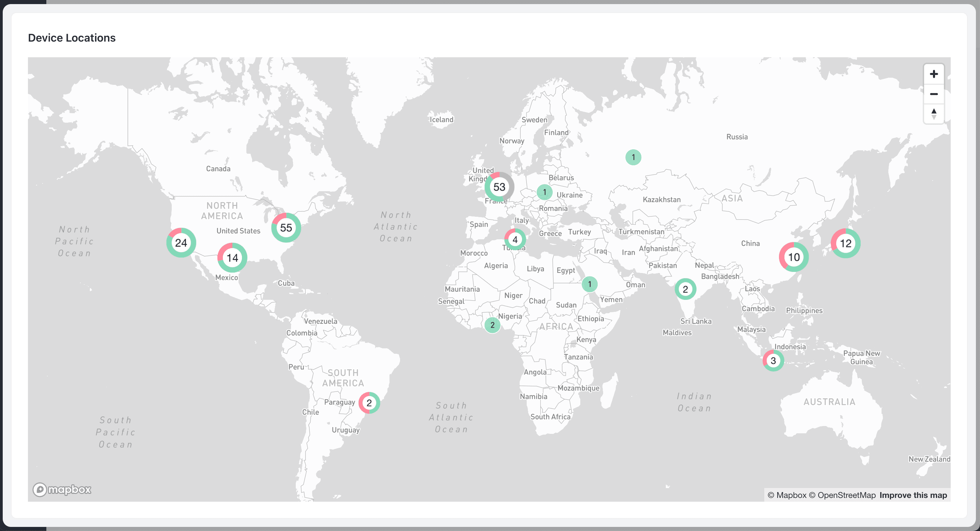
Task: Click the 4-device cluster near Italy
Action: coord(515,239)
